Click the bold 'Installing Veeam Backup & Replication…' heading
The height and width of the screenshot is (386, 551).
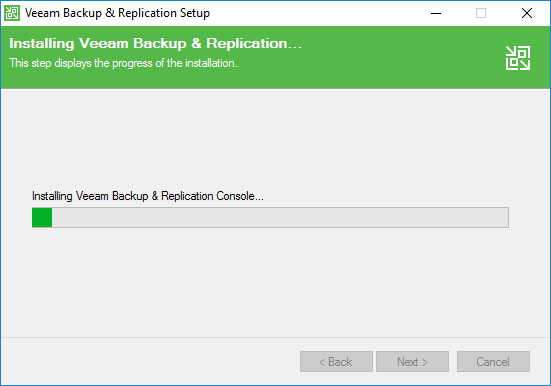tap(155, 44)
